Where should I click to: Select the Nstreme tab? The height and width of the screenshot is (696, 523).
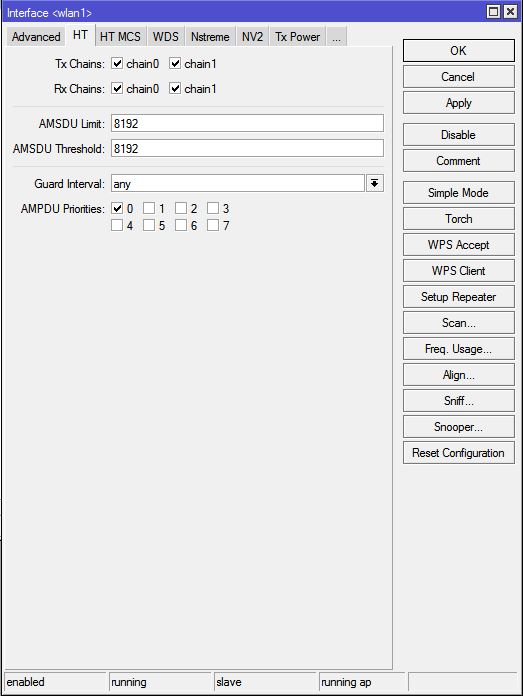point(210,37)
